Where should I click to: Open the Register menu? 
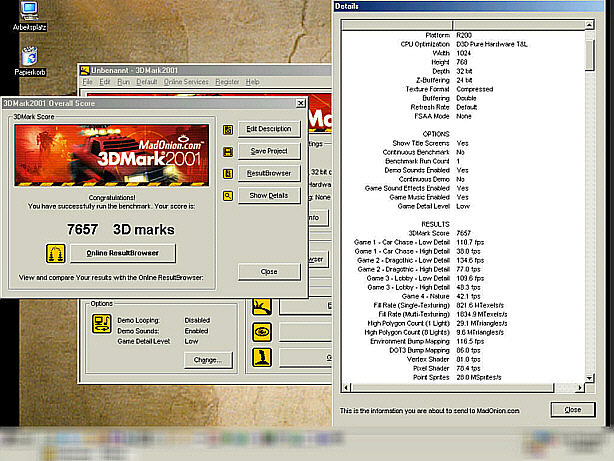[227, 82]
